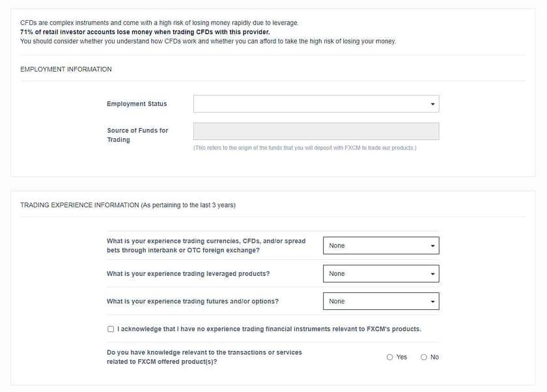547x392 pixels.
Task: Click the Employment Status label
Action: click(x=137, y=104)
